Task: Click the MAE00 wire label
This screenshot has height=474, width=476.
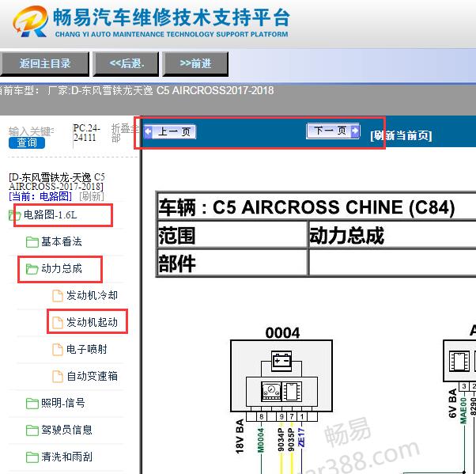Action: (x=463, y=411)
